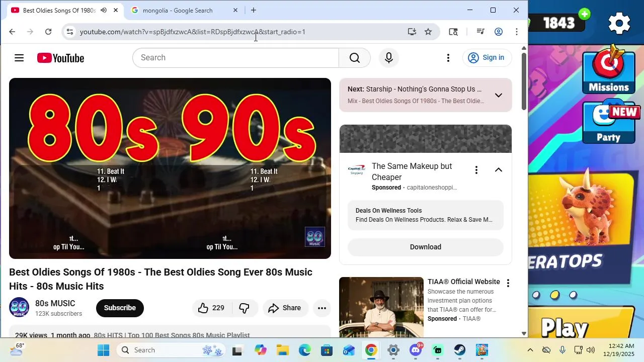
Task: Start voice search with microphone icon
Action: pos(388,58)
